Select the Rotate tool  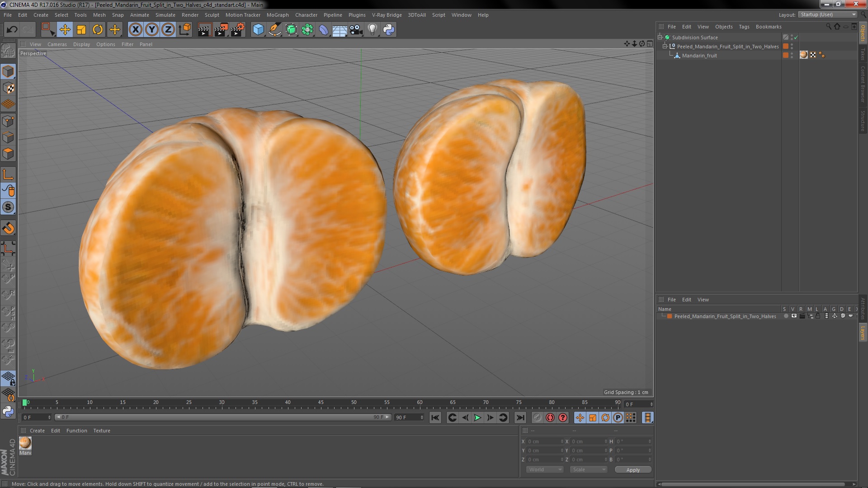[98, 30]
